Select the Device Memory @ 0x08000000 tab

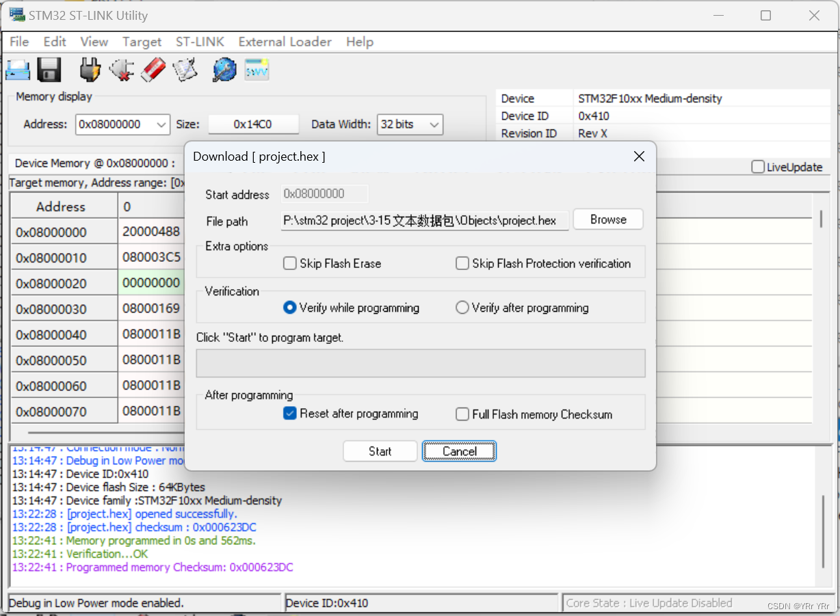coord(94,163)
